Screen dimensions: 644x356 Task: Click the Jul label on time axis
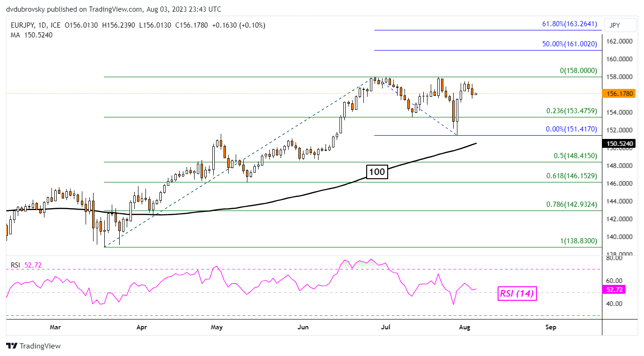point(386,327)
